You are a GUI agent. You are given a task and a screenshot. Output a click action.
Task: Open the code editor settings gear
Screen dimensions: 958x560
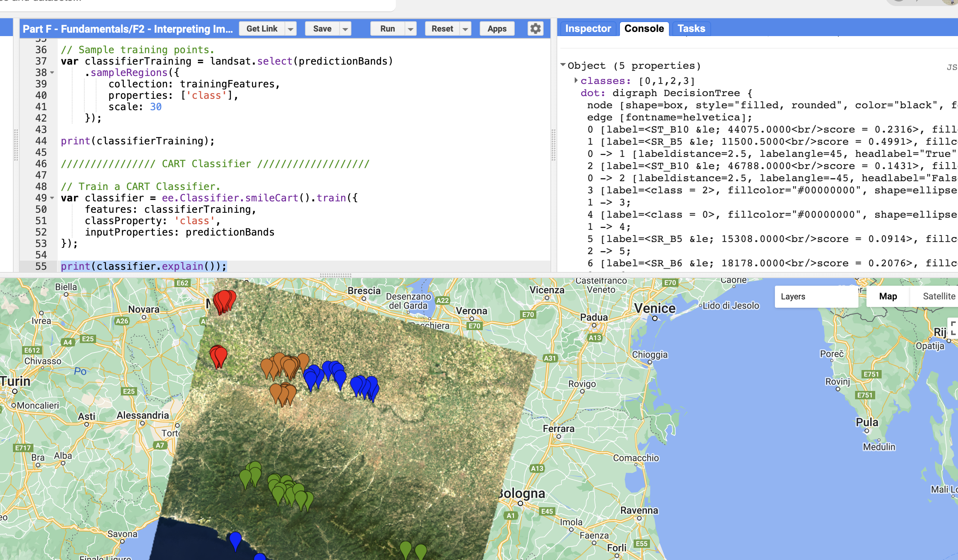tap(535, 28)
